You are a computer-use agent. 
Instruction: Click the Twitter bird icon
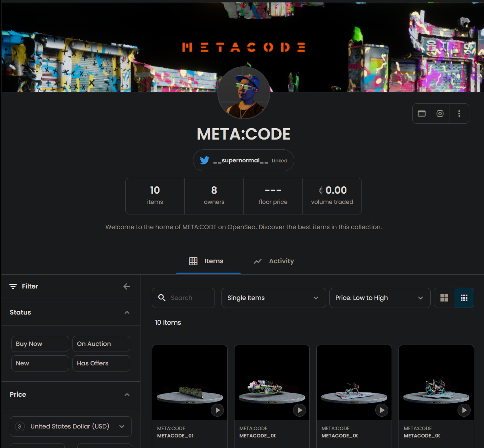(x=204, y=160)
